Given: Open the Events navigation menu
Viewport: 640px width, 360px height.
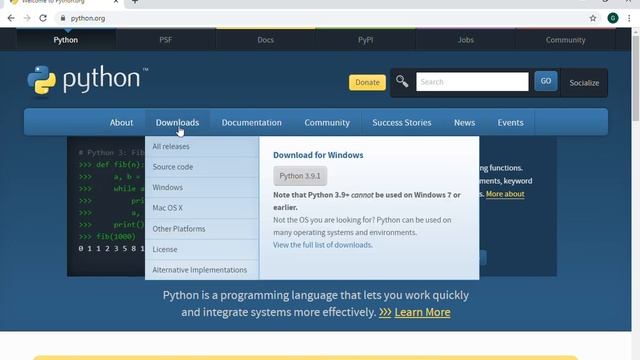Looking at the screenshot, I should coord(510,122).
